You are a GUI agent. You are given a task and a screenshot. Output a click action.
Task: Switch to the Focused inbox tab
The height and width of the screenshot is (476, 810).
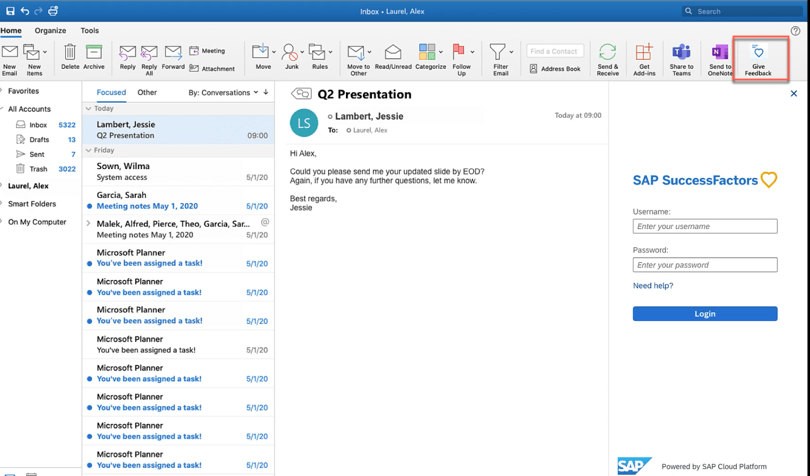(111, 93)
